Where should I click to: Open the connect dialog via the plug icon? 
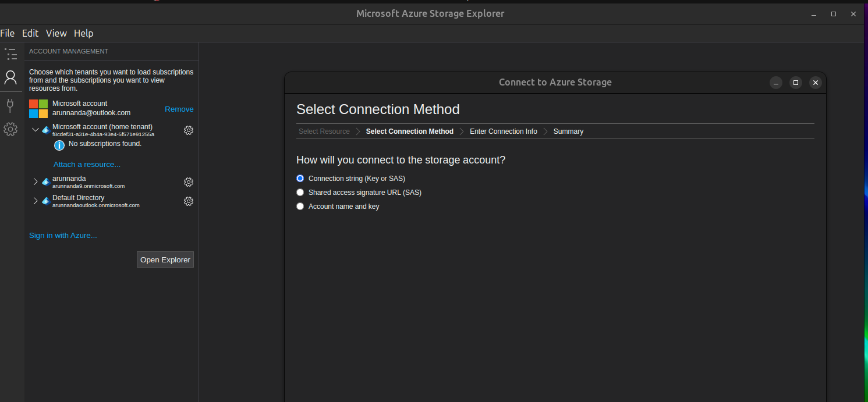[x=10, y=105]
